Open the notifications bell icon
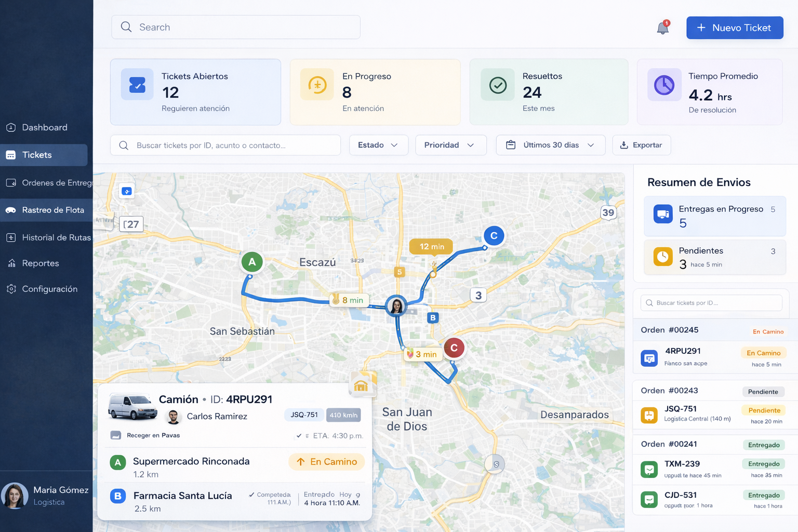This screenshot has height=532, width=798. click(663, 28)
